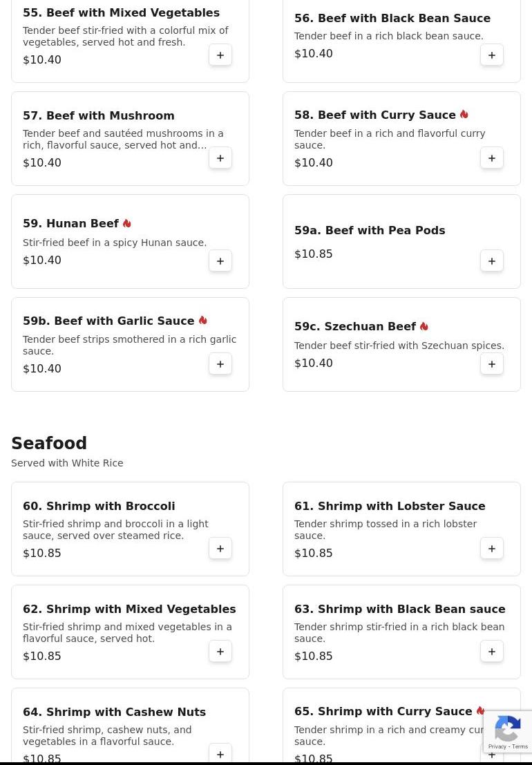Add Beef with Curry Sauce to cart
532x765 pixels.
coord(491,158)
